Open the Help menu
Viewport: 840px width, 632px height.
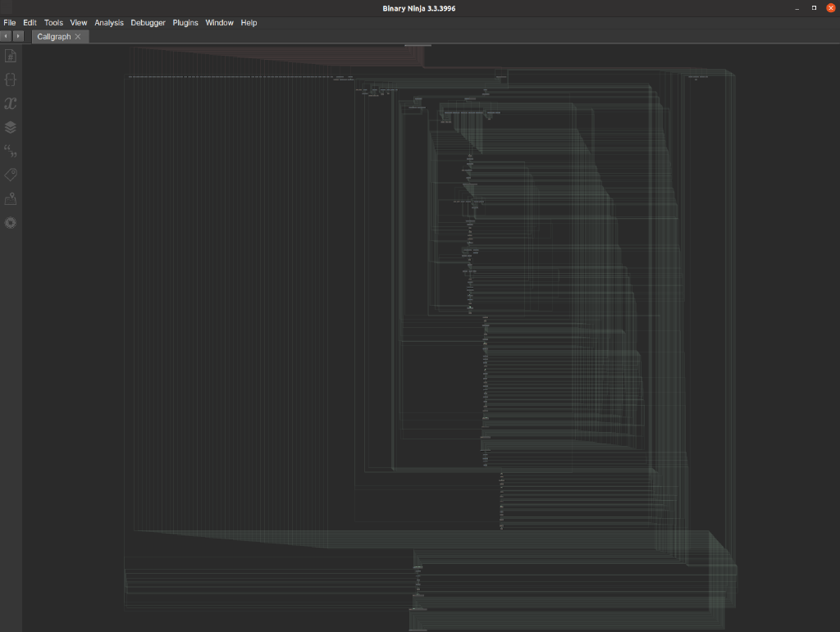coord(249,22)
